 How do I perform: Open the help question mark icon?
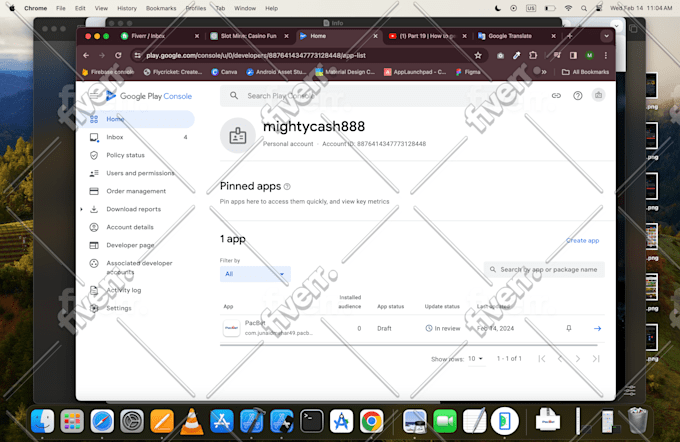(x=578, y=95)
